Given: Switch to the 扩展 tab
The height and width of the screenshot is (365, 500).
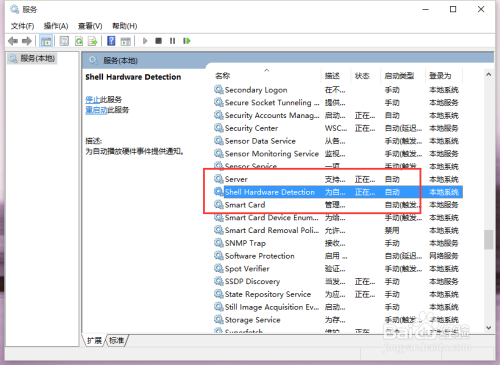Looking at the screenshot, I should (x=94, y=340).
